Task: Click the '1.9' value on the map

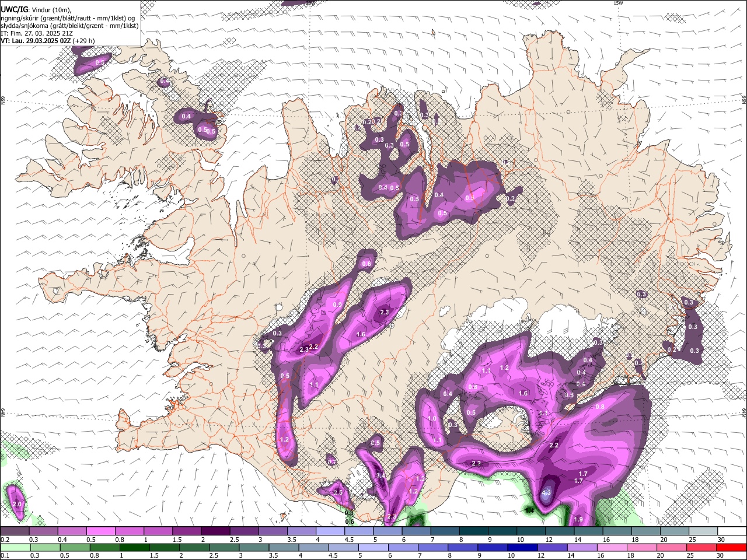Action: 578,520
